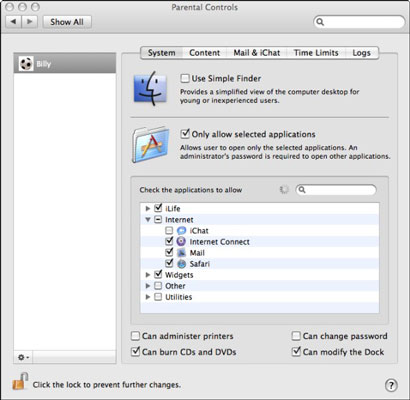Select the Internet Connect row label
Screen dimensions: 410x400
[219, 242]
